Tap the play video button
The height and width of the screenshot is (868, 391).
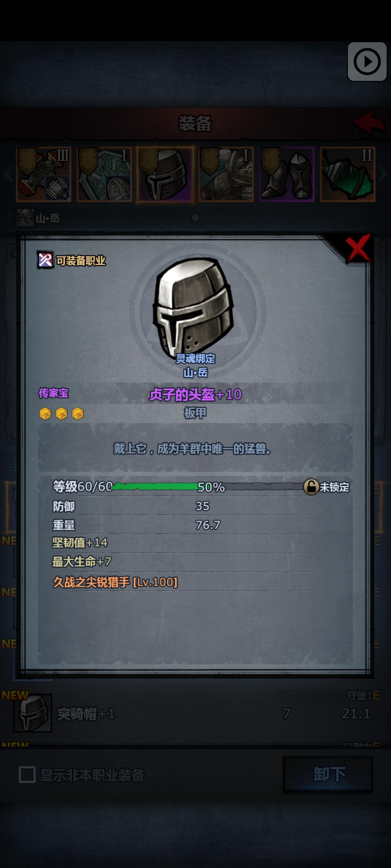click(367, 62)
